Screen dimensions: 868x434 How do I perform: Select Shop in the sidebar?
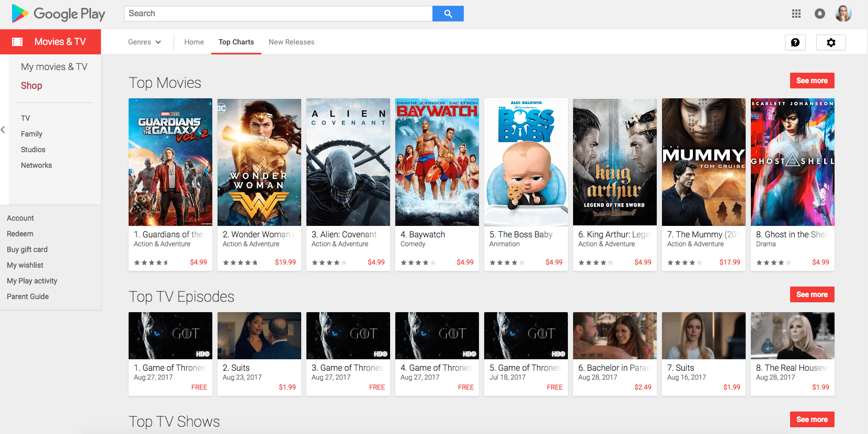pos(31,86)
